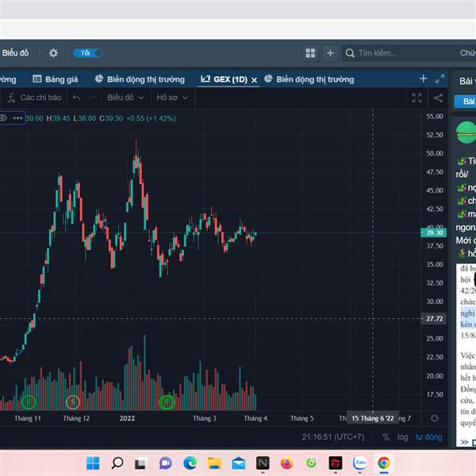This screenshot has width=476, height=476.
Task: Enter fullscreen chart mode
Action: pos(416,98)
